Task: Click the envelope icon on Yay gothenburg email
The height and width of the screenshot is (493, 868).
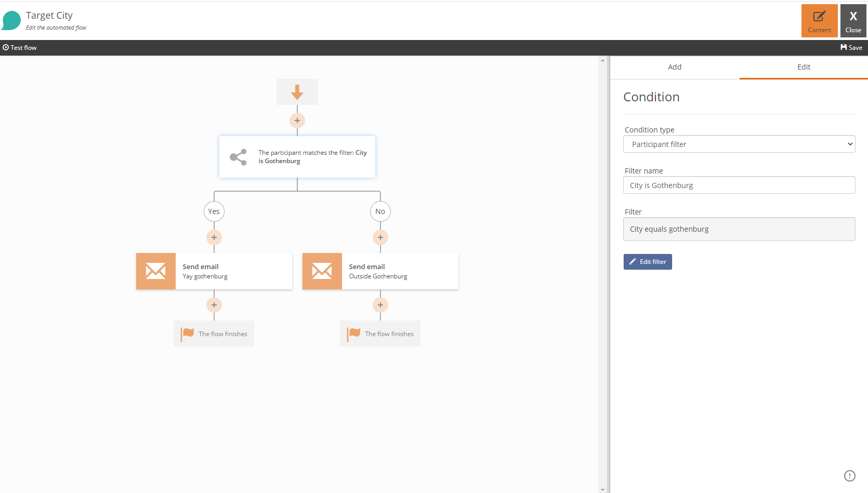Action: [x=155, y=271]
